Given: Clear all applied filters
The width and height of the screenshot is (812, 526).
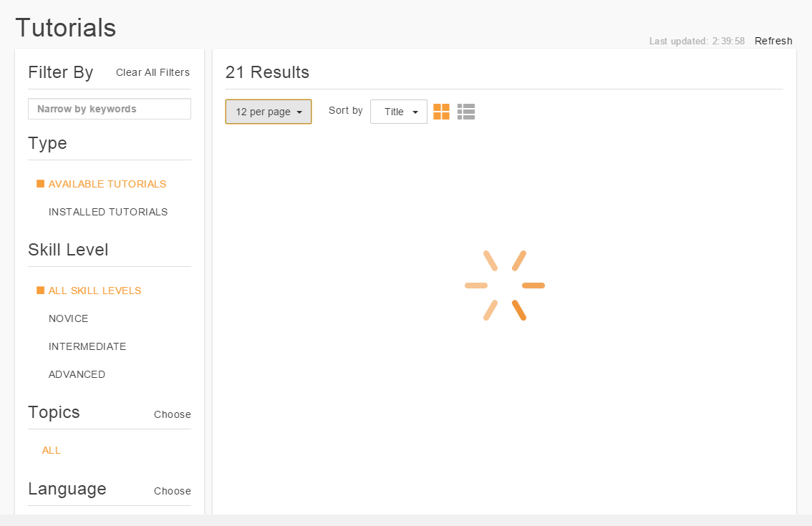Looking at the screenshot, I should click(153, 72).
